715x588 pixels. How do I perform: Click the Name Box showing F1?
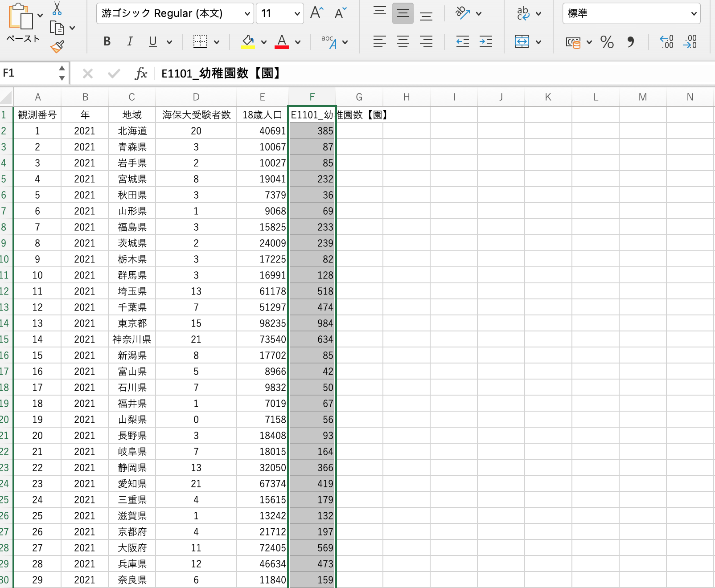pyautogui.click(x=29, y=73)
